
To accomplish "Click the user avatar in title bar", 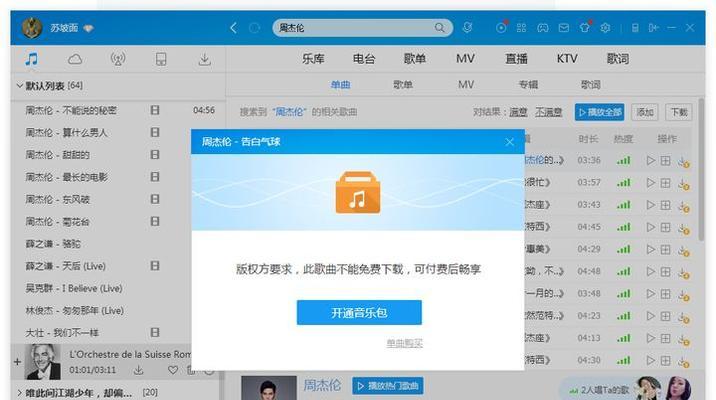I will point(32,28).
